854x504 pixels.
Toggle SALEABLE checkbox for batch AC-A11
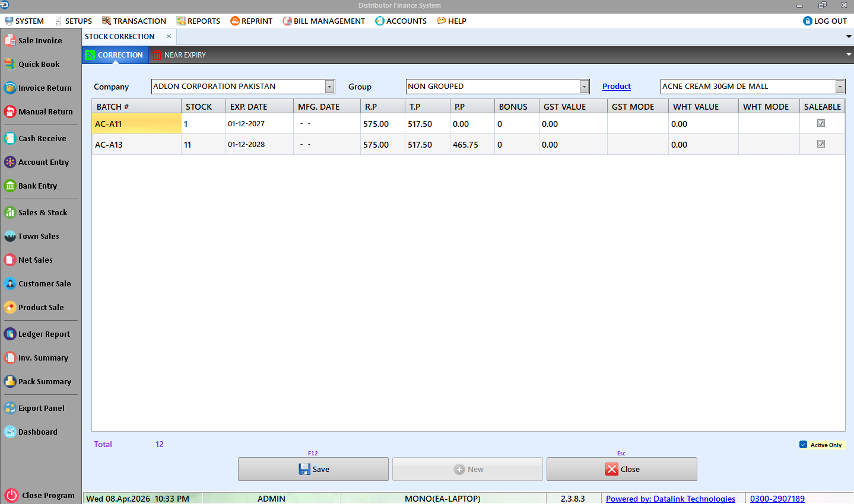click(821, 123)
